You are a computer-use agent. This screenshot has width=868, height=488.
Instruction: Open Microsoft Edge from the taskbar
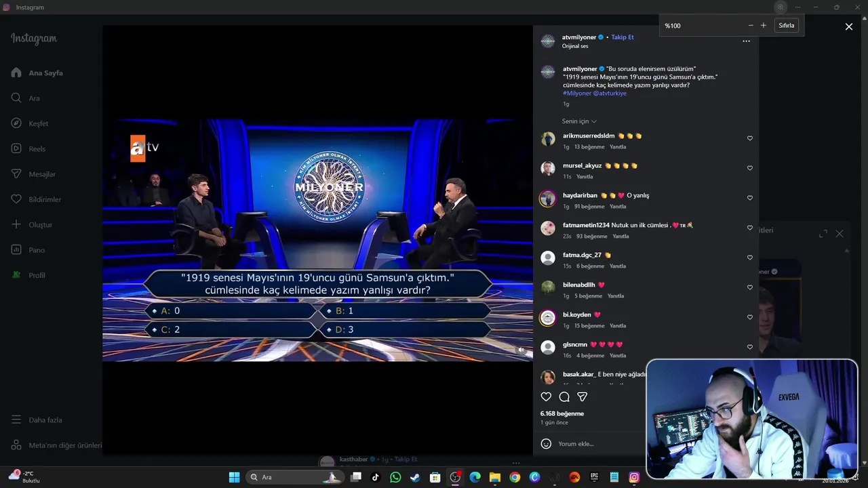tap(475, 477)
